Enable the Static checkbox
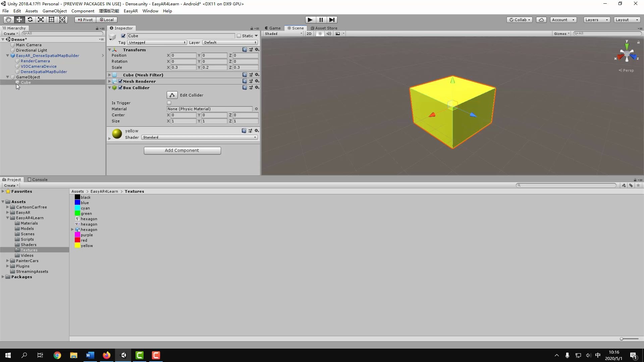Image resolution: width=644 pixels, height=362 pixels. coord(239,36)
